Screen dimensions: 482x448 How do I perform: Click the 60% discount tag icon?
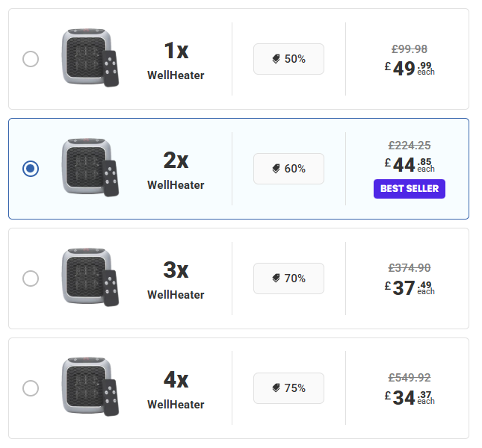tap(276, 169)
